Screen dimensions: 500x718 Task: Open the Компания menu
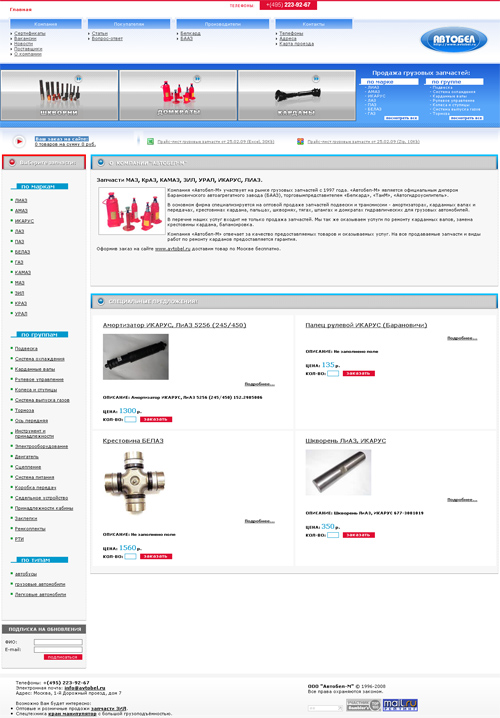tap(46, 24)
